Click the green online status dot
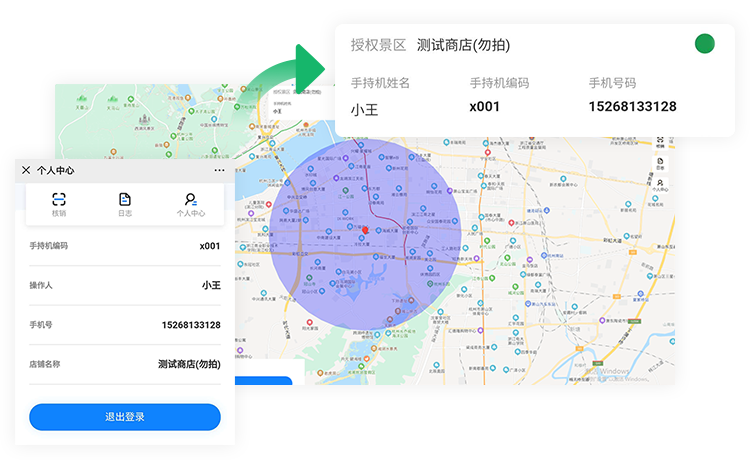 coord(705,44)
